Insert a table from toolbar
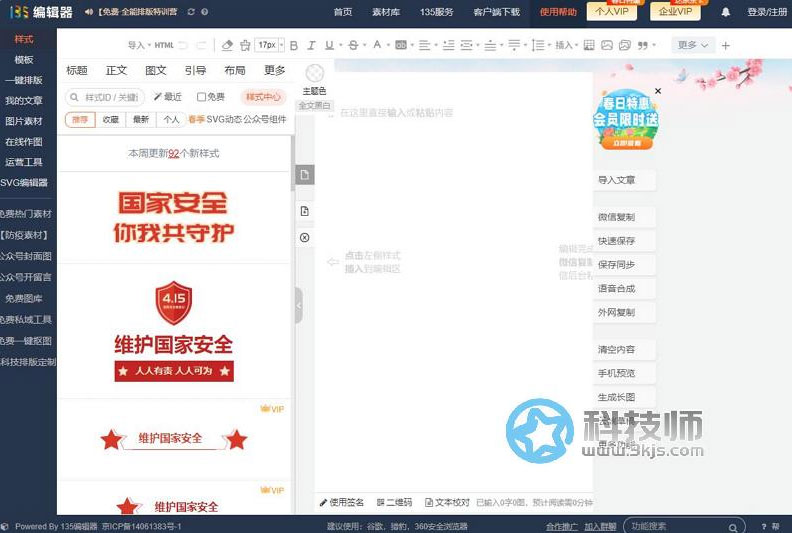This screenshot has height=533, width=792. click(588, 45)
